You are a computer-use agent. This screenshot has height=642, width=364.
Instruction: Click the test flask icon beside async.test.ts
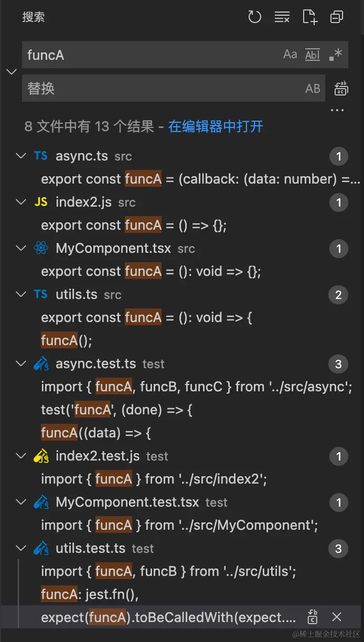point(41,363)
